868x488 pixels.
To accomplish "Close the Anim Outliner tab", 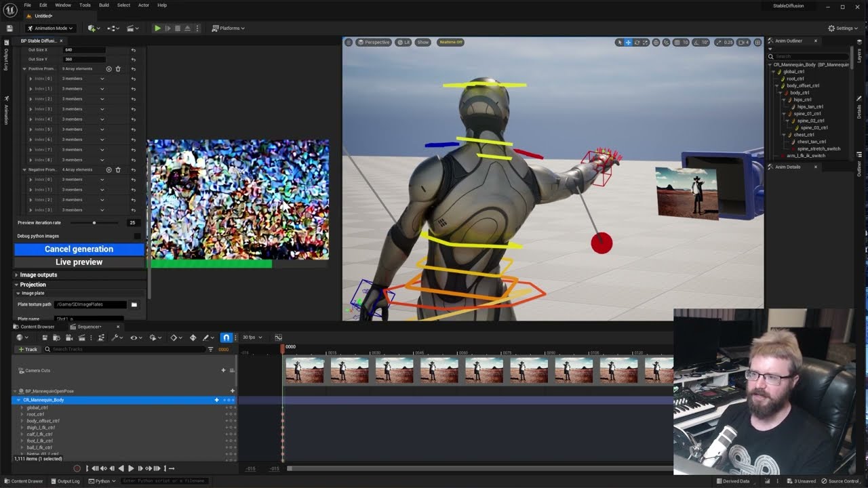I will point(815,41).
